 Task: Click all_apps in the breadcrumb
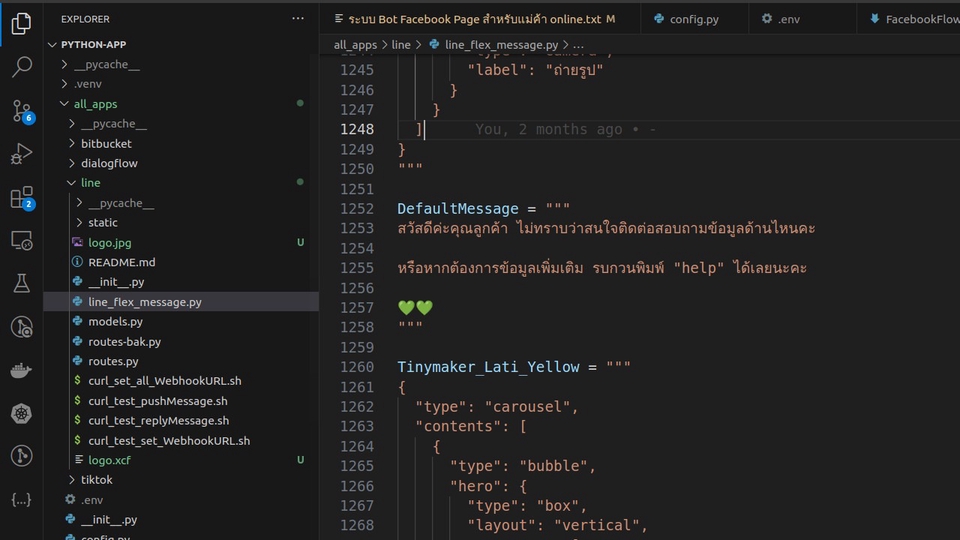coord(355,45)
